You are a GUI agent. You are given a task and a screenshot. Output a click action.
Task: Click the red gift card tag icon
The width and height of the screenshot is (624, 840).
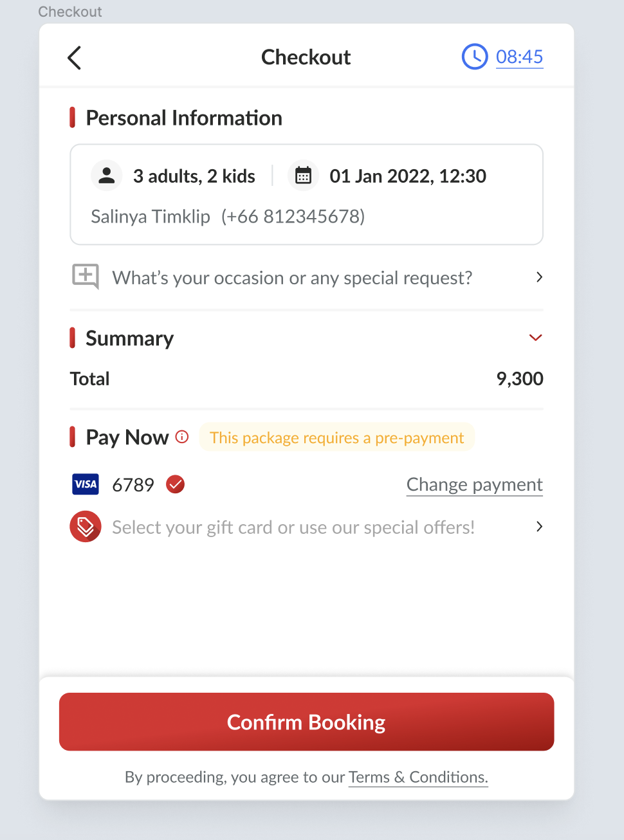coord(86,527)
